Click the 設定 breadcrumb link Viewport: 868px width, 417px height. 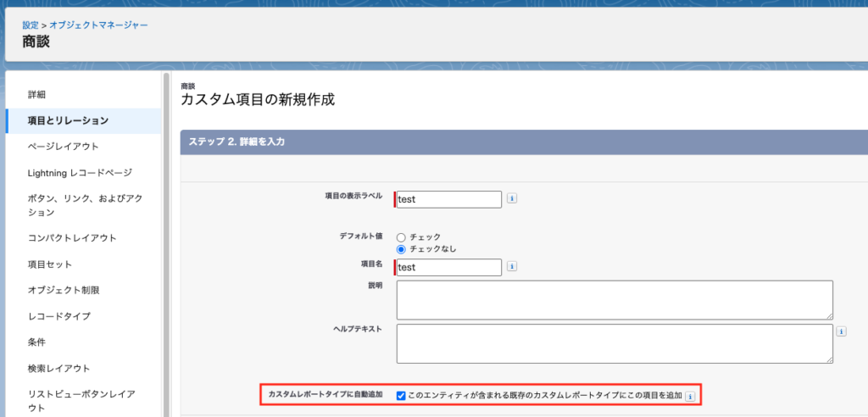(30, 25)
